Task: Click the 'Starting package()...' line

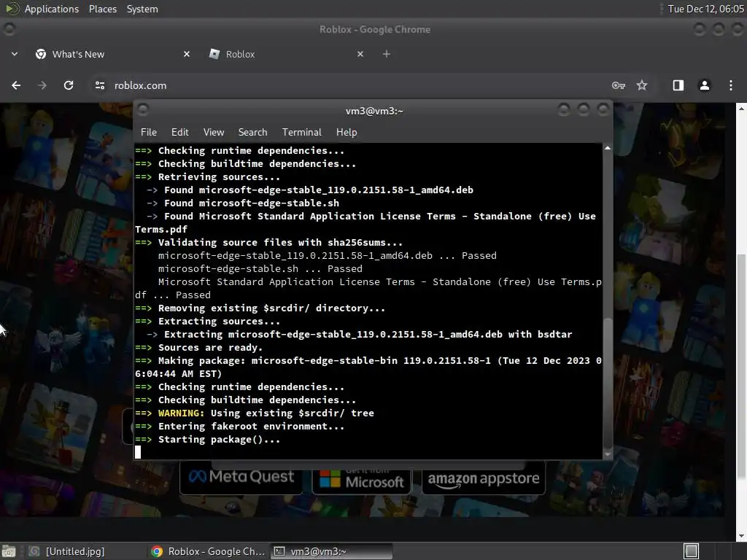Action: pos(207,440)
